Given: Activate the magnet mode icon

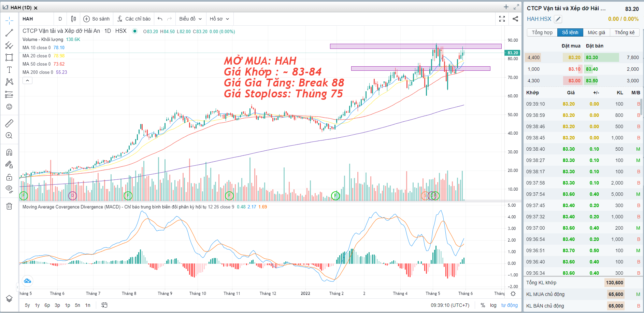Looking at the screenshot, I should click(9, 152).
